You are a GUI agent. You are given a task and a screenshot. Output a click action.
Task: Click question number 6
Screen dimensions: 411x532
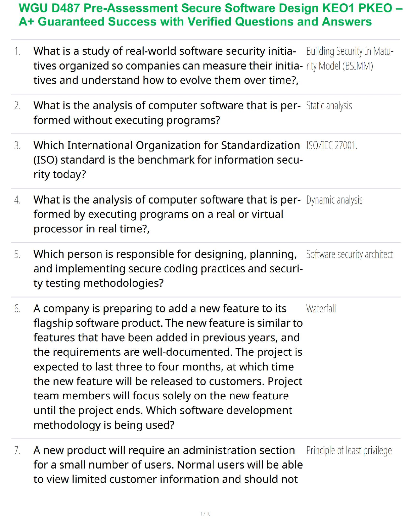[17, 309]
